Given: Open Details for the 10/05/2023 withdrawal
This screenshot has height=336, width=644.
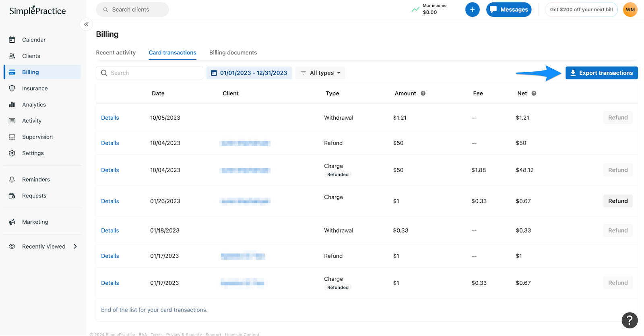Looking at the screenshot, I should (x=110, y=118).
